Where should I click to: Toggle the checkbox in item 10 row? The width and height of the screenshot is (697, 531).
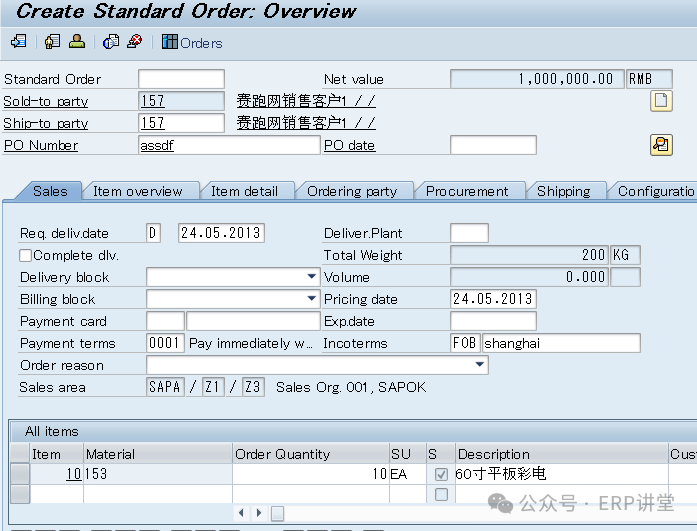pyautogui.click(x=441, y=475)
